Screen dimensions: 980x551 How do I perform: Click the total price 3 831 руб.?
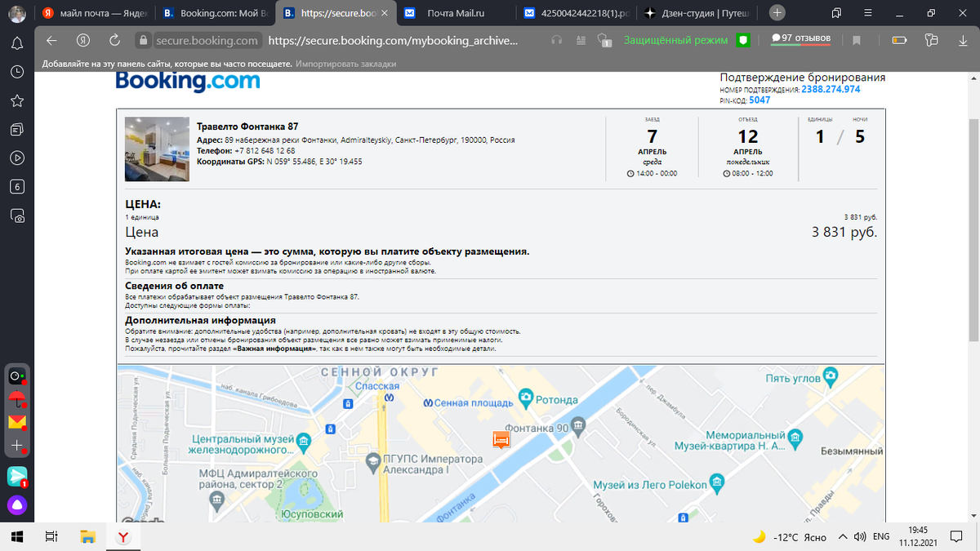point(844,233)
